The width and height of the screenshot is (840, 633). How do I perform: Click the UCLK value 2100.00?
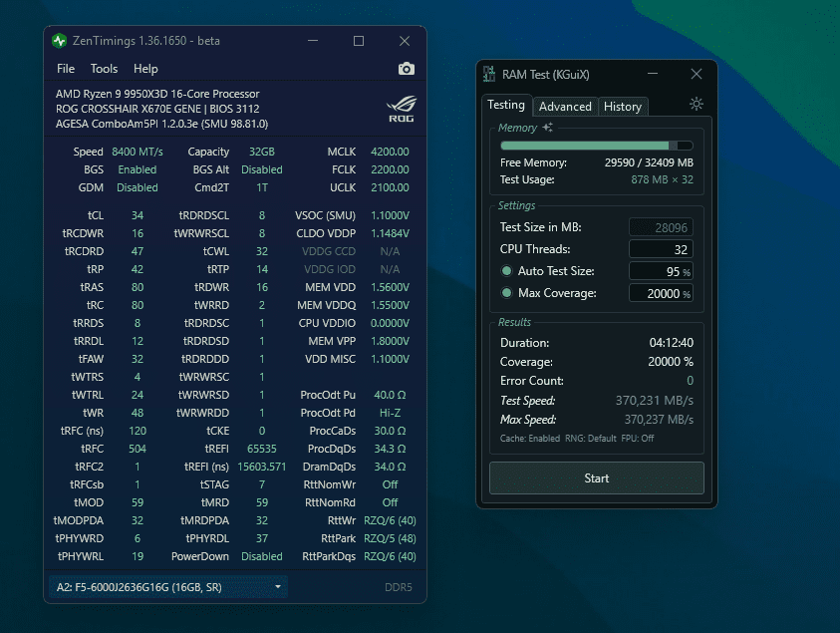(x=390, y=187)
